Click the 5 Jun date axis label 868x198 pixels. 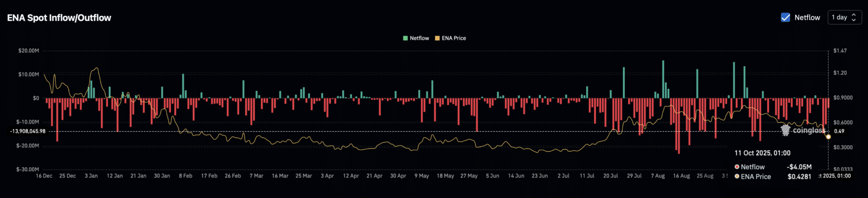[492, 176]
